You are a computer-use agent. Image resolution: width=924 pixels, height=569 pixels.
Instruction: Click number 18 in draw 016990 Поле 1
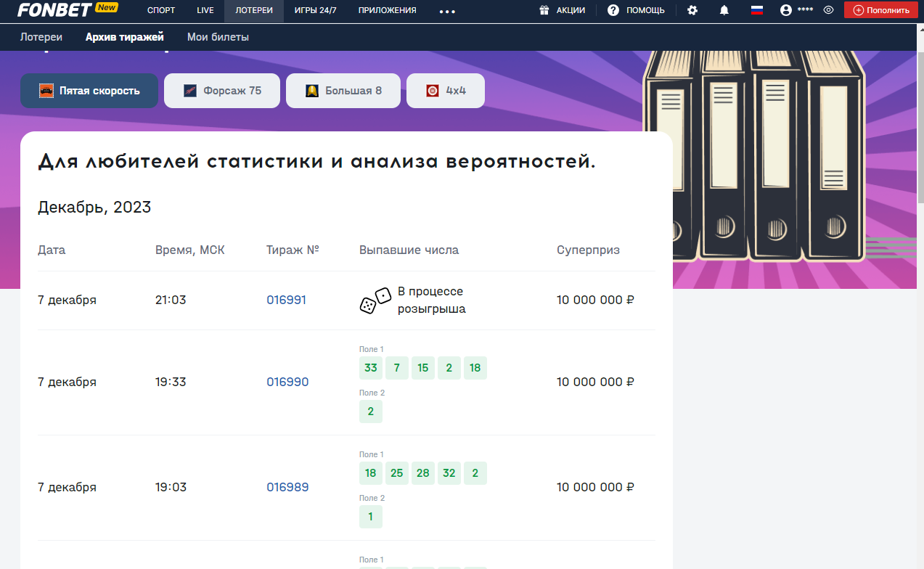[475, 368]
